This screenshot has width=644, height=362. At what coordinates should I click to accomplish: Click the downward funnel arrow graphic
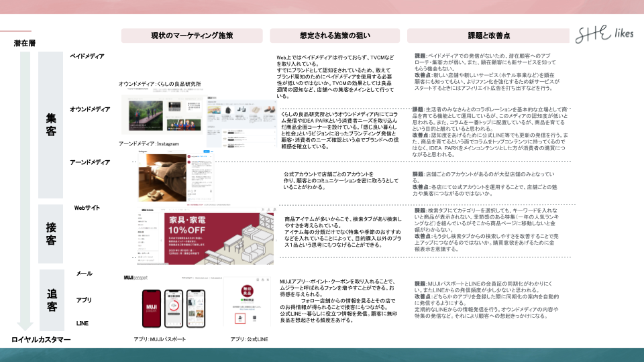pyautogui.click(x=25, y=191)
